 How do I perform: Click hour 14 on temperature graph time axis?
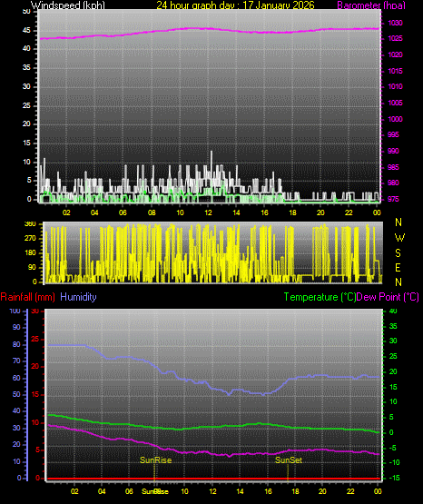240,491
